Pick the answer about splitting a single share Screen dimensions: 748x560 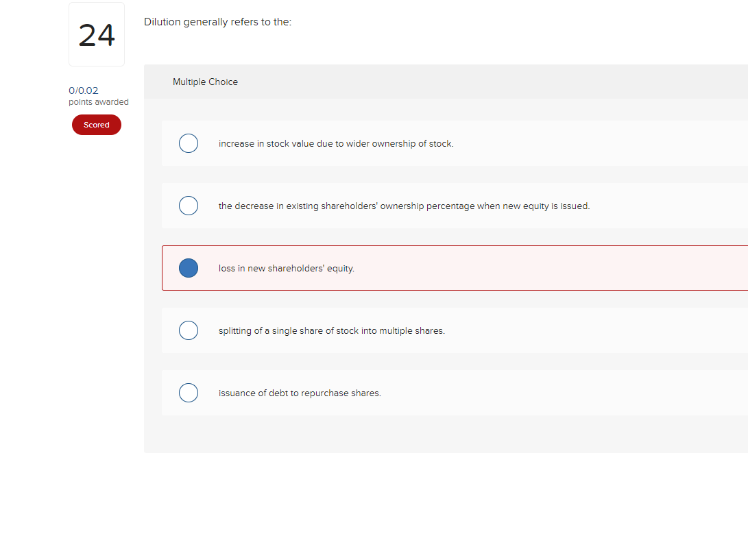click(x=189, y=330)
